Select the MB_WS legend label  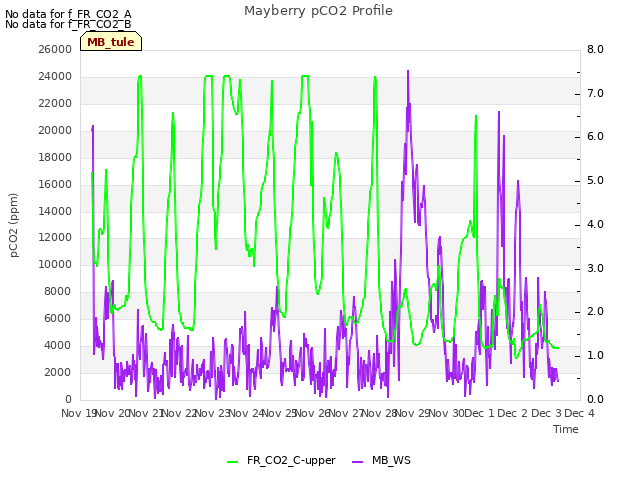[391, 460]
